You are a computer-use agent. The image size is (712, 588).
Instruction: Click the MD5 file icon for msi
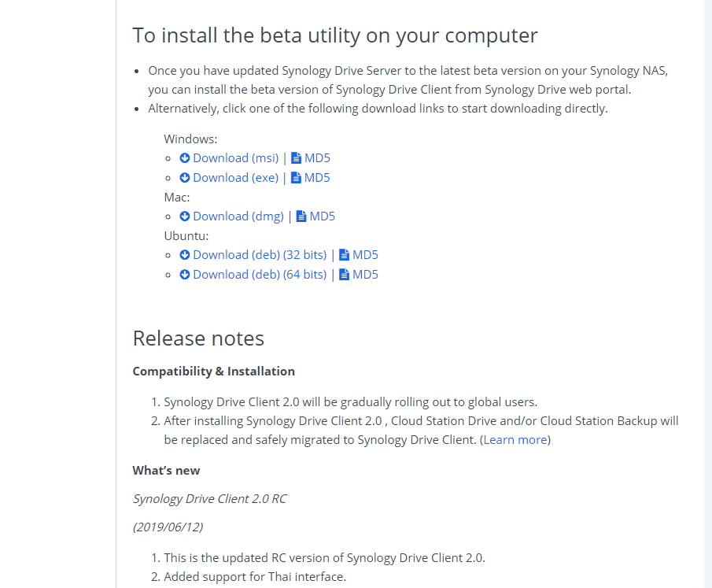pyautogui.click(x=296, y=157)
